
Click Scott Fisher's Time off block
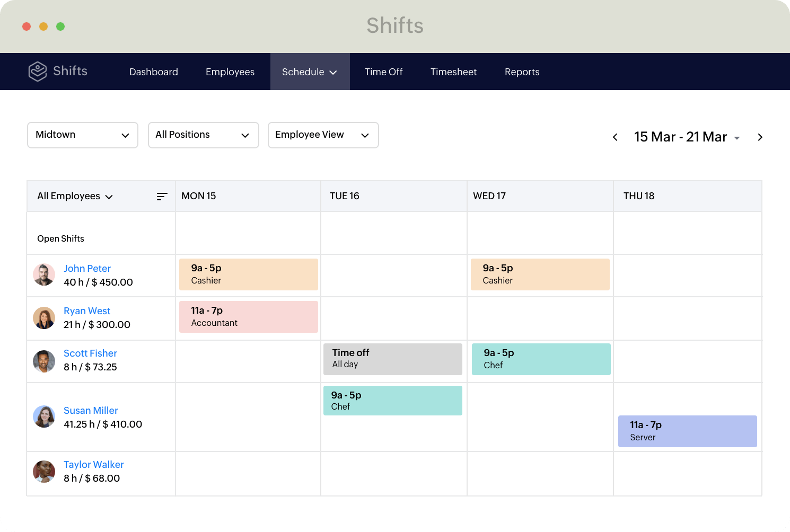tap(392, 359)
